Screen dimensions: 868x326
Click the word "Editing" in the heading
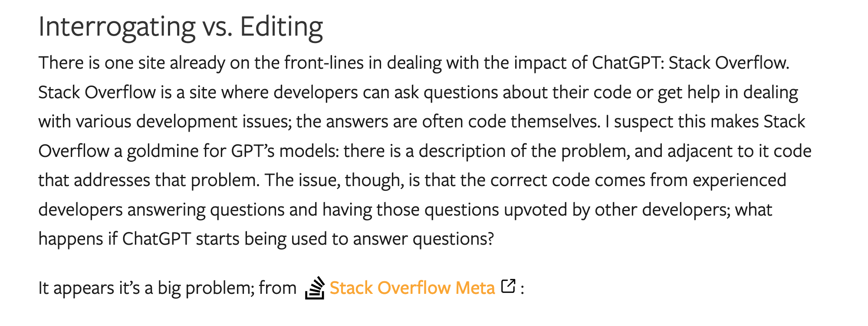[281, 27]
